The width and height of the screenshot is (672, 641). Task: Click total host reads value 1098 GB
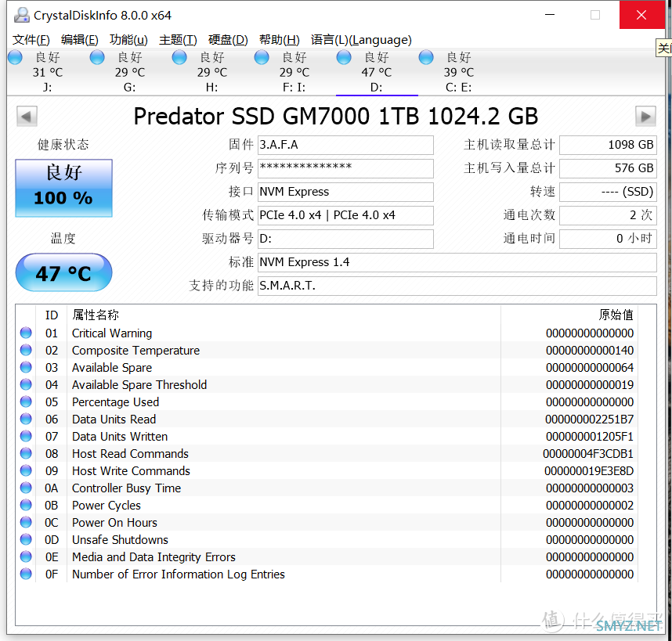tap(608, 145)
